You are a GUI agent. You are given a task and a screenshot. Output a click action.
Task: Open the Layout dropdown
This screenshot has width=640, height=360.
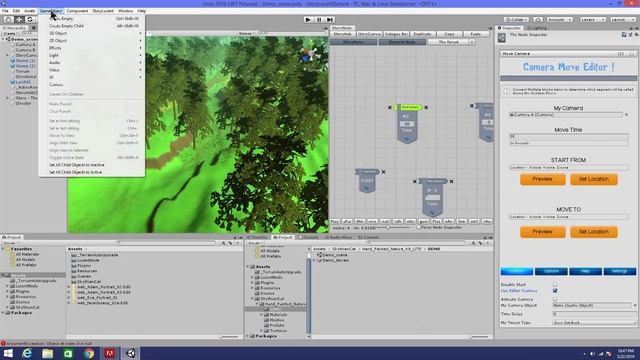click(622, 20)
